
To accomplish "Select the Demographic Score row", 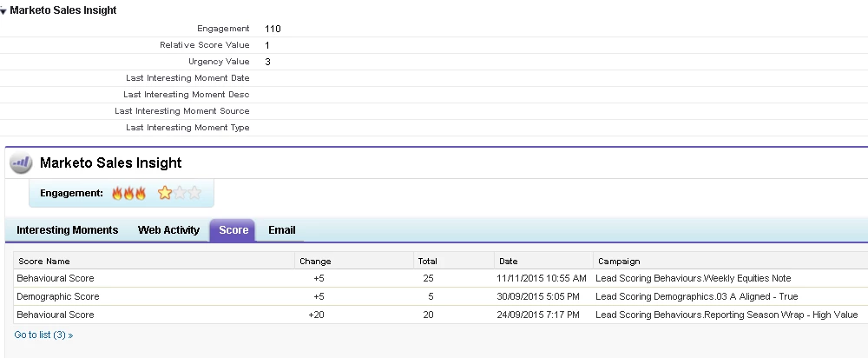I will click(441, 296).
